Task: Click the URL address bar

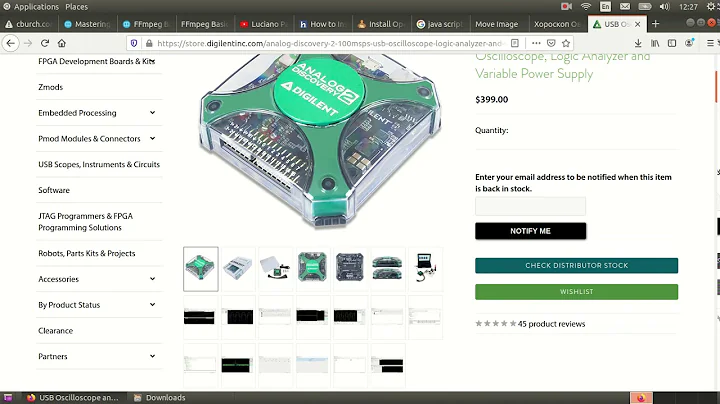Action: click(330, 43)
